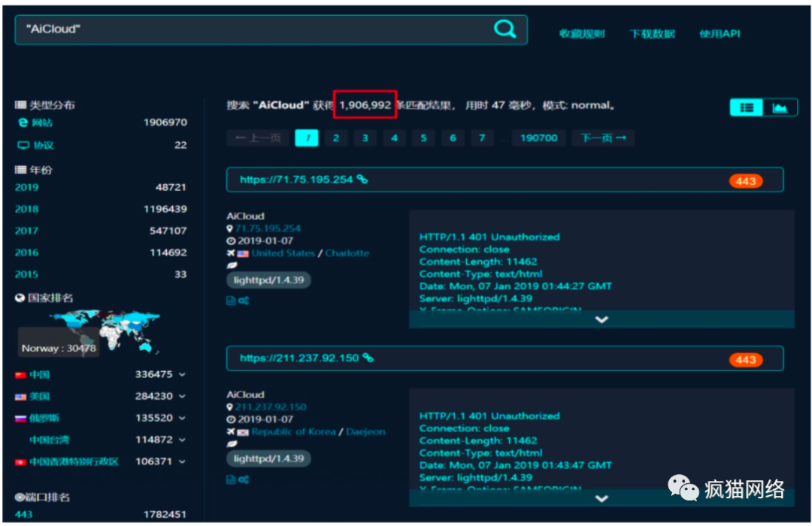Go to previous page 上一页
This screenshot has height=526, width=812.
tap(257, 138)
